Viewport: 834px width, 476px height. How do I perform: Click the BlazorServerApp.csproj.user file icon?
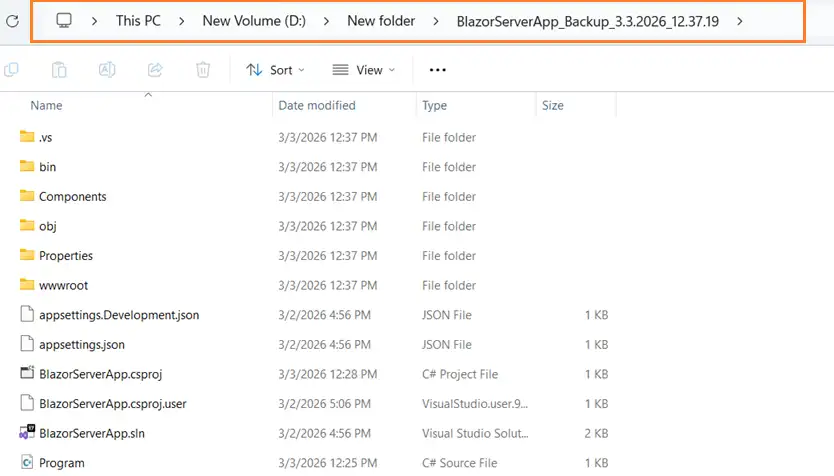click(x=27, y=403)
